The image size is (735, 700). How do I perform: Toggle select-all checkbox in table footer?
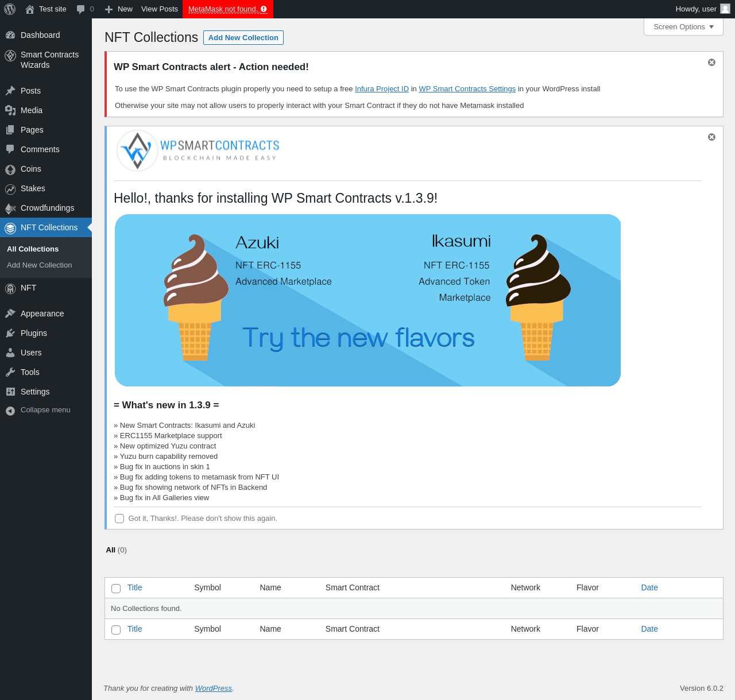tap(116, 630)
